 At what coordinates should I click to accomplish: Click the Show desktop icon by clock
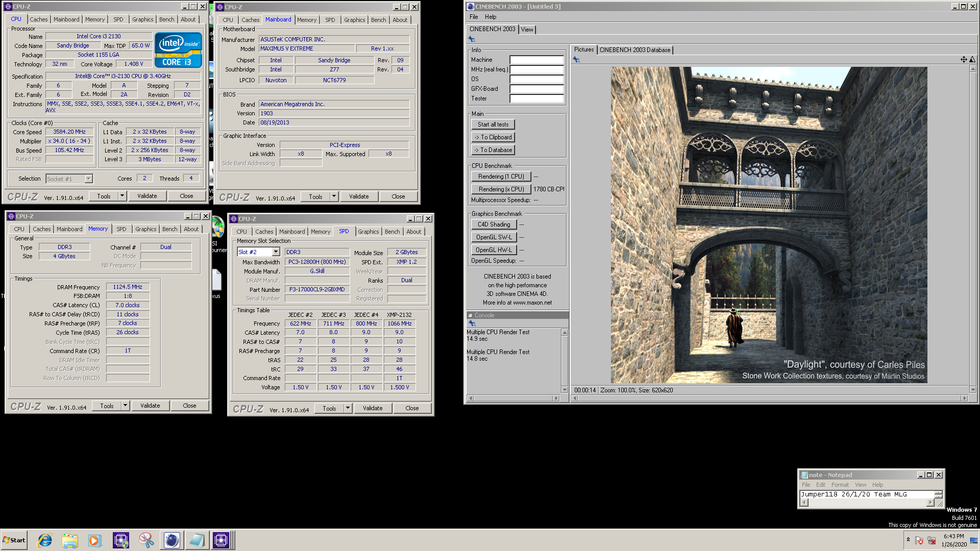click(x=974, y=540)
